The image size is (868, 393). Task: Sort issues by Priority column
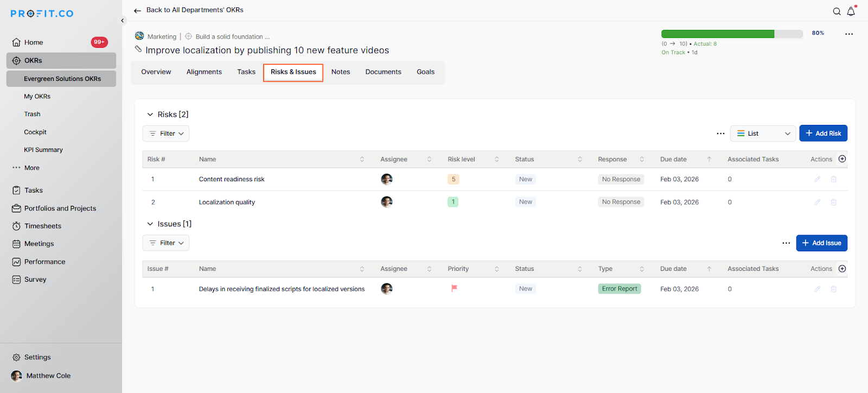(x=496, y=269)
